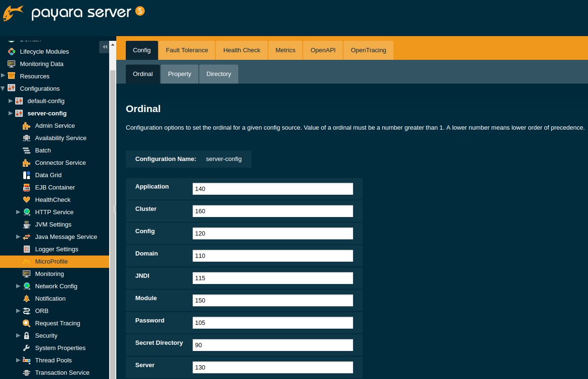Viewport: 588px width, 379px height.
Task: Expand the ORB node
Action: coord(18,311)
